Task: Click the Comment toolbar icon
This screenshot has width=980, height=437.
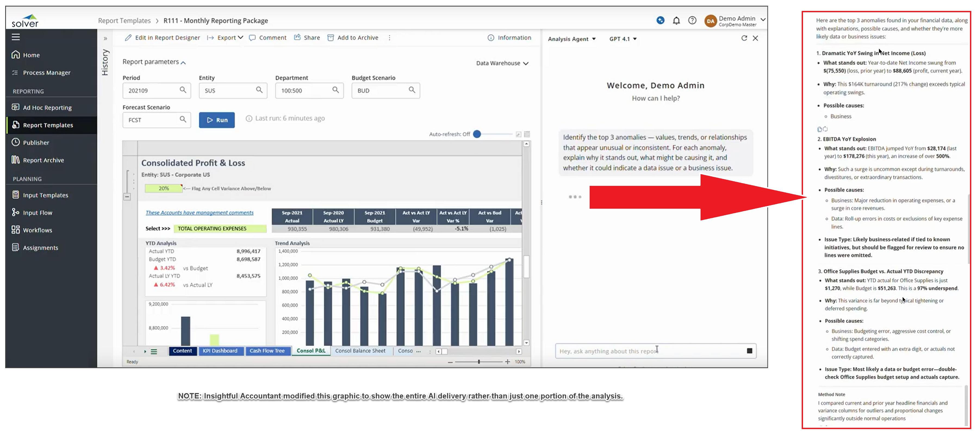Action: click(x=252, y=38)
